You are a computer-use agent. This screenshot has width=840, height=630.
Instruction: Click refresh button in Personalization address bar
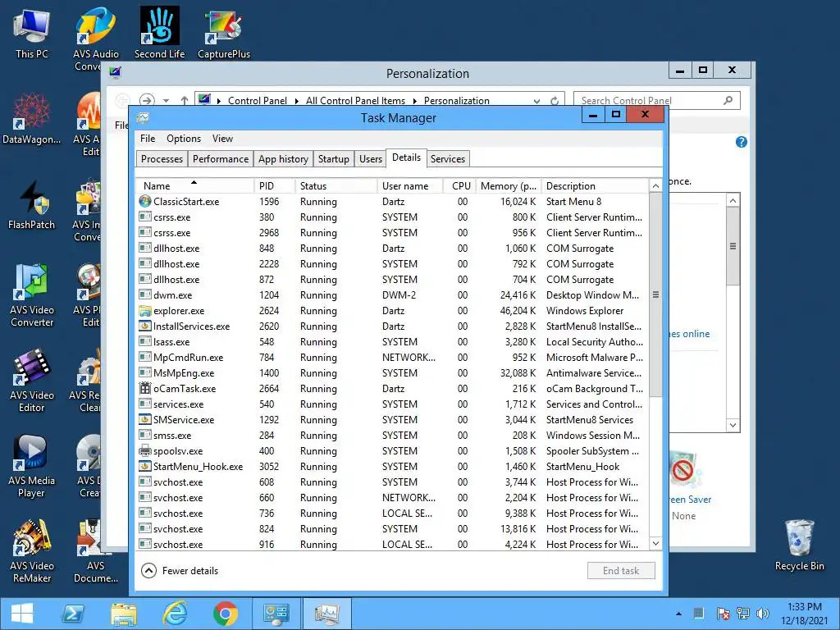click(x=555, y=101)
